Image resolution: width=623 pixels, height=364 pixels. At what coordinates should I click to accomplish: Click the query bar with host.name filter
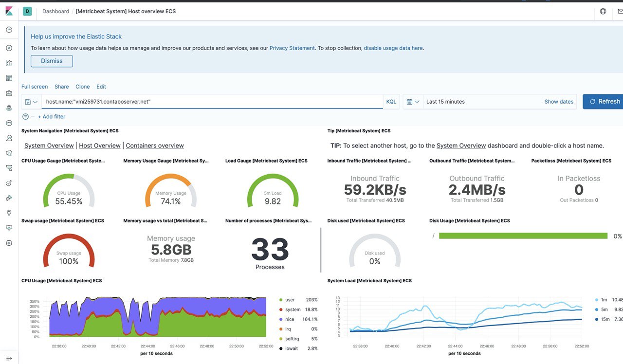tap(212, 102)
